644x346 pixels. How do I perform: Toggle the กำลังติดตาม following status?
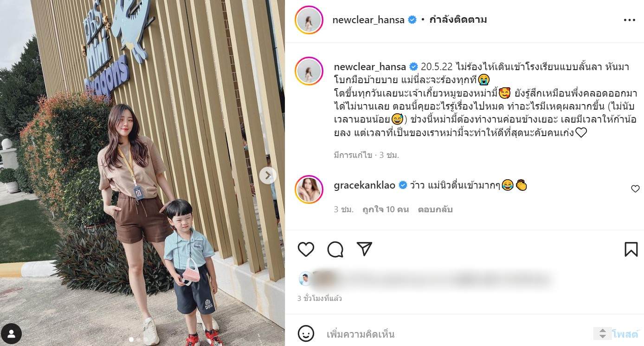457,20
